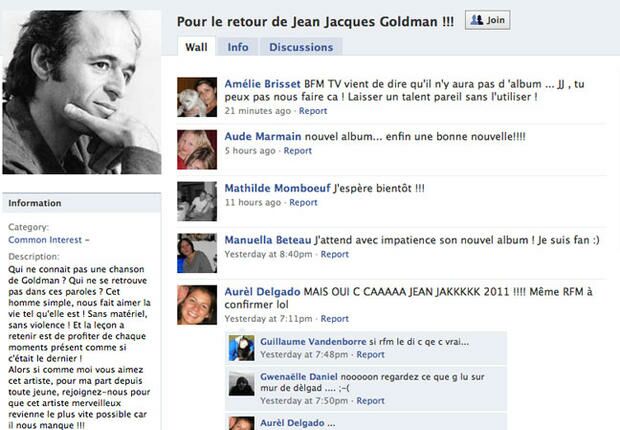Report Amélie Brisset's post from 21 minutes ago

(x=313, y=111)
